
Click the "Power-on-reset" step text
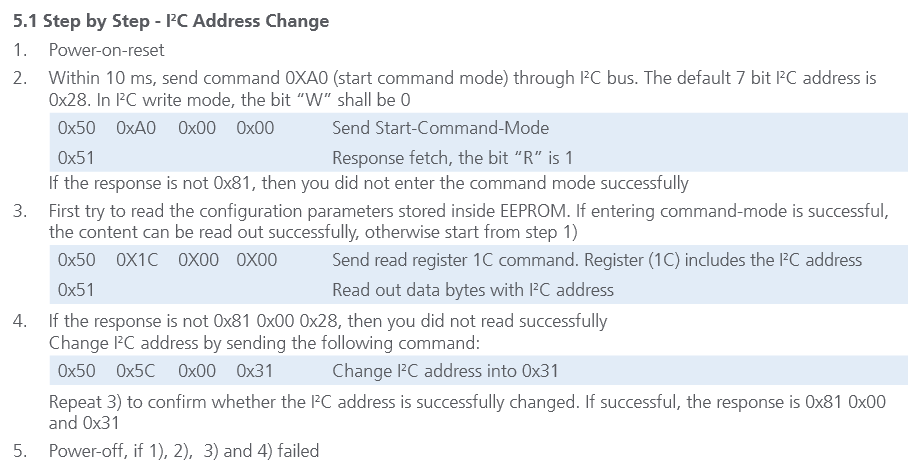(107, 49)
